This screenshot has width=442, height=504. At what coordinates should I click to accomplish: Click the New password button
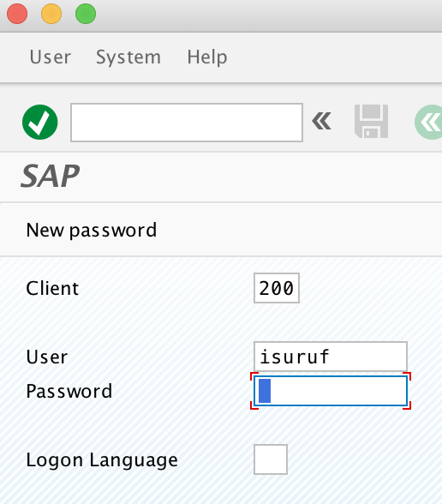point(92,231)
